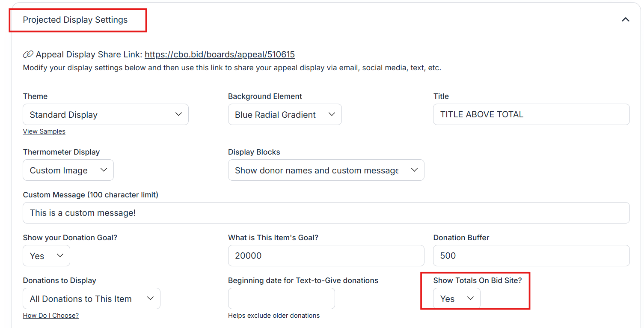Toggle the Show your Donation Goal selector
This screenshot has height=328, width=644.
pyautogui.click(x=46, y=256)
